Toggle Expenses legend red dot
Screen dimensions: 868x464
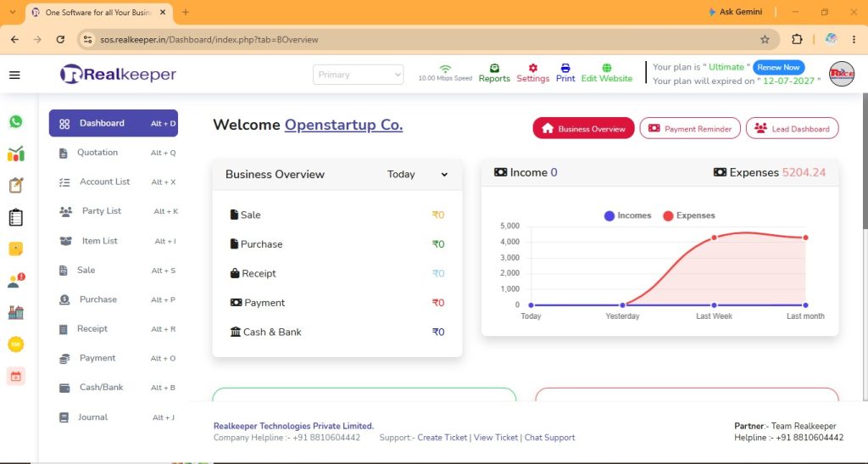click(668, 216)
